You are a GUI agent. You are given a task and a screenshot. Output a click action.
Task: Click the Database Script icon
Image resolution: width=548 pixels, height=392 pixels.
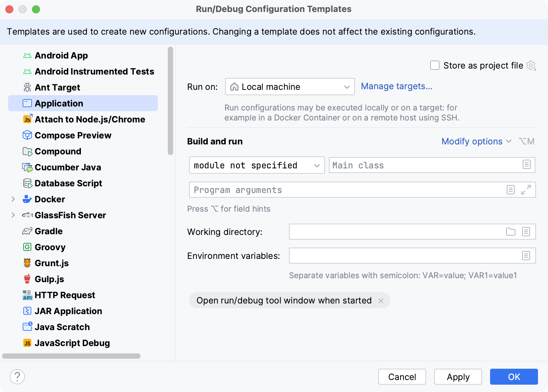(x=28, y=183)
